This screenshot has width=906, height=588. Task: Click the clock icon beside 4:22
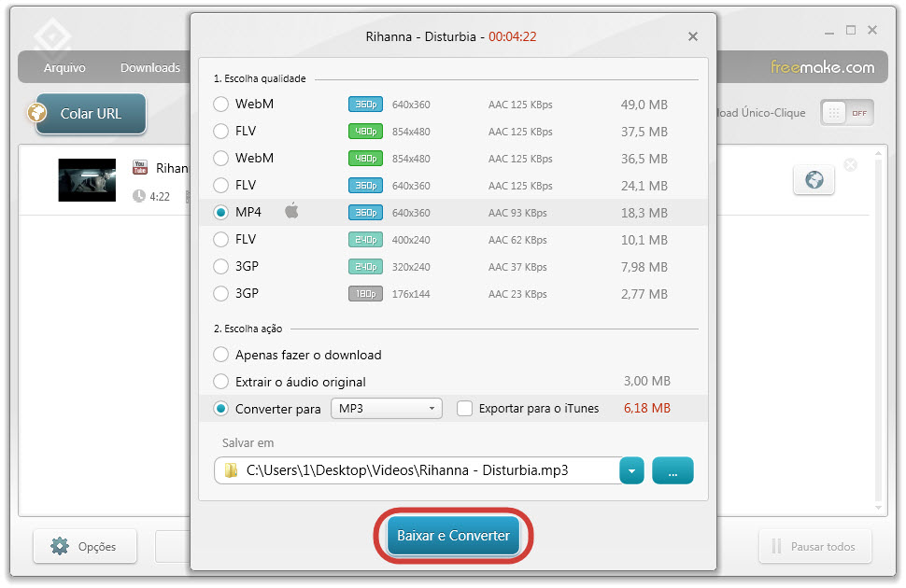point(138,196)
